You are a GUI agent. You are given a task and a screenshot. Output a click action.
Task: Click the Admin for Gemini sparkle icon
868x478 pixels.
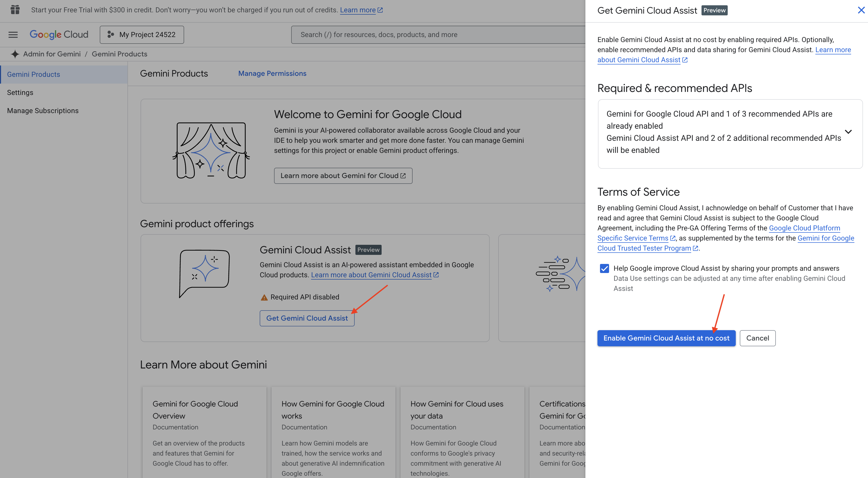[15, 54]
